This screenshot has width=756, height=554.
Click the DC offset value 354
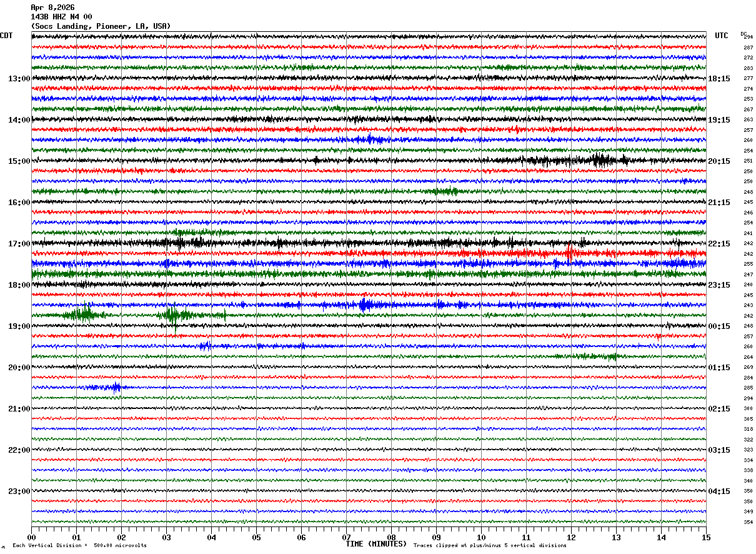(748, 522)
